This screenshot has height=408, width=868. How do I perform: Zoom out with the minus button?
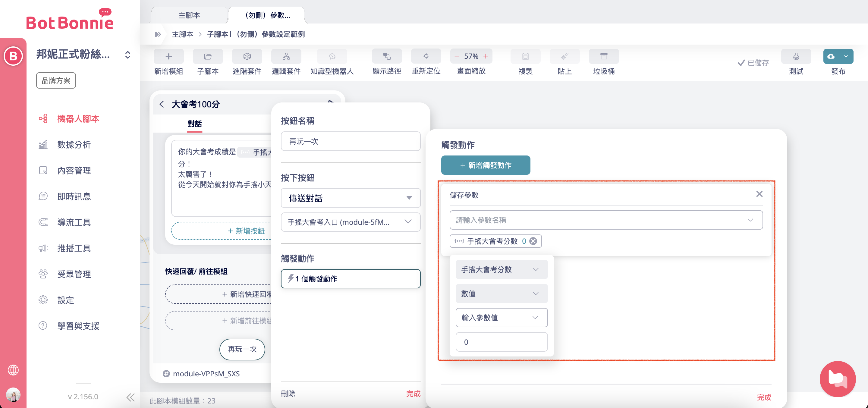[x=457, y=56]
